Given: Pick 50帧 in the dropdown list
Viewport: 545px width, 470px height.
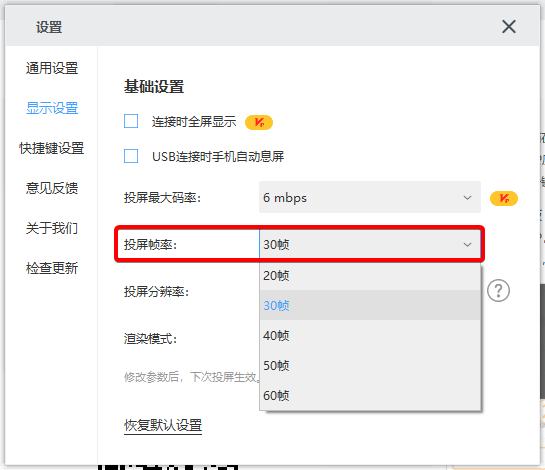Looking at the screenshot, I should point(370,365).
